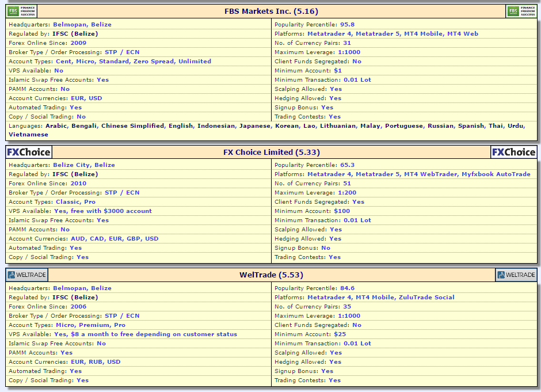541x392 pixels.
Task: Click 'Cent, Micro, Standard, Zero Spread, Unlimited' account types
Action: (134, 62)
